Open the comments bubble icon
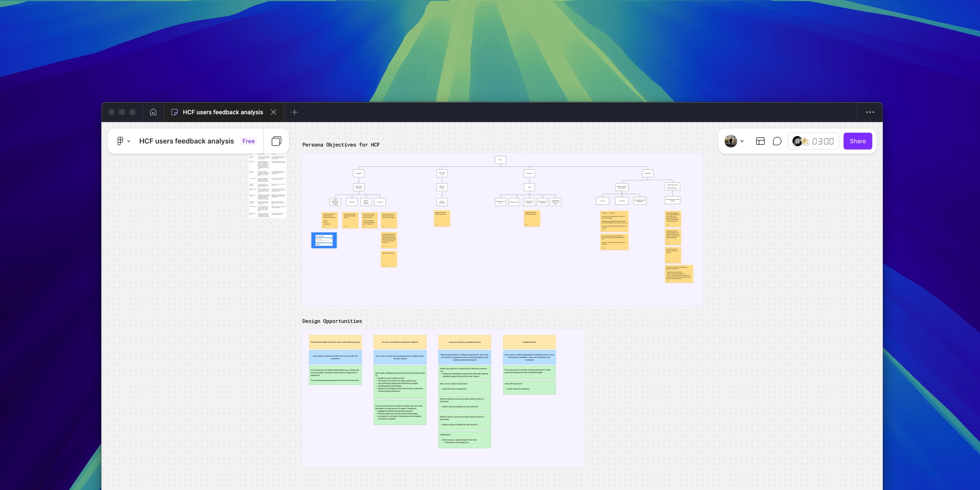The width and height of the screenshot is (980, 490). point(777,141)
